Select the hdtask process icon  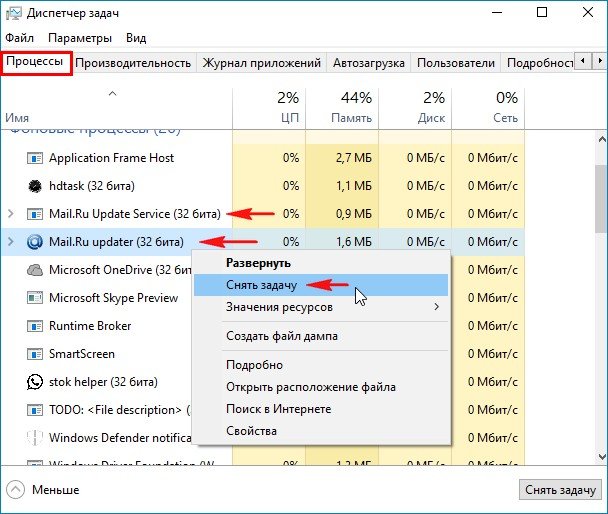pyautogui.click(x=35, y=186)
